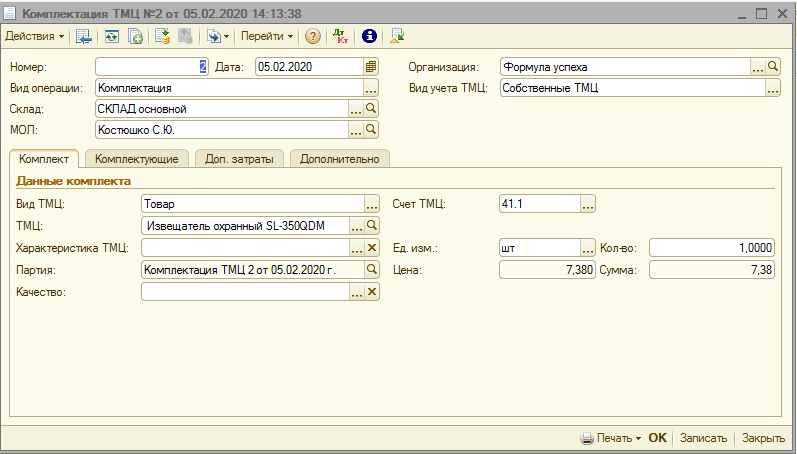Open the Действия dropdown menu

click(x=35, y=36)
